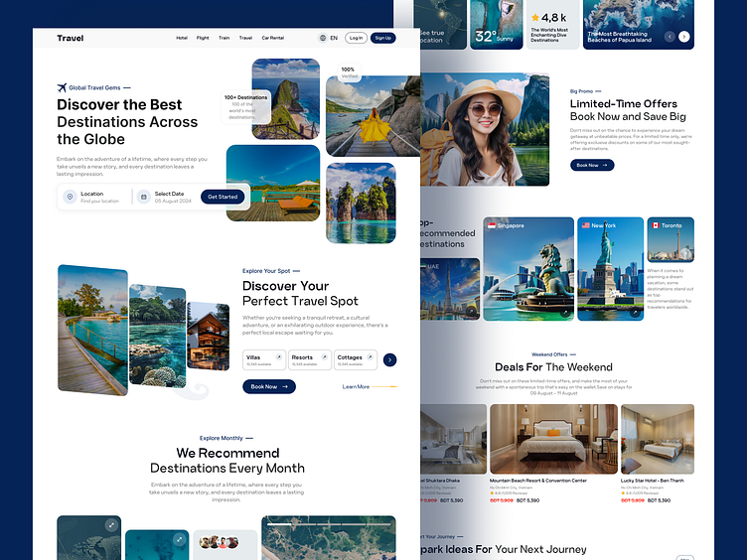Click the Singapore flag icon
The image size is (747, 560).
[492, 225]
